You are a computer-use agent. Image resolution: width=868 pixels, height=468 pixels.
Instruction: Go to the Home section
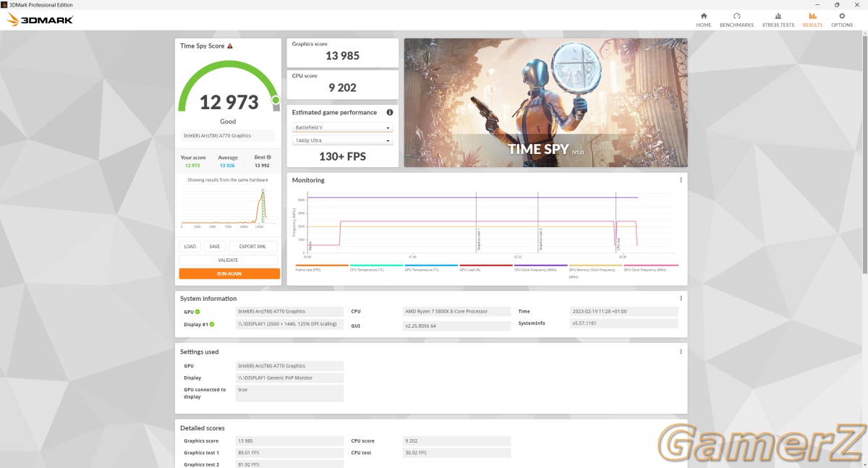click(x=703, y=20)
